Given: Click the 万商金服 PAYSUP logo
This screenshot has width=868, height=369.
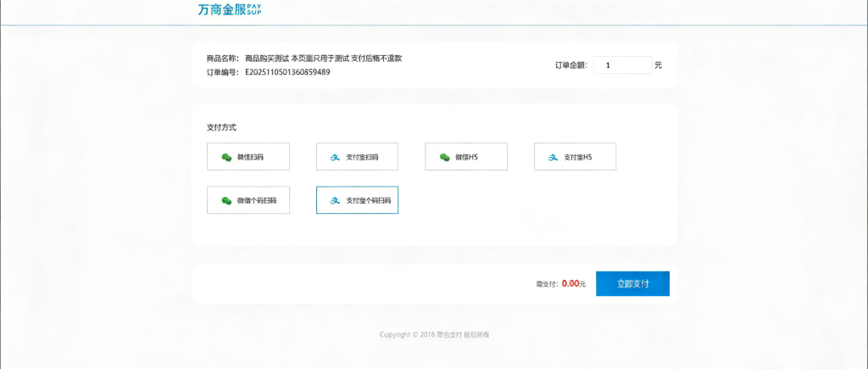Looking at the screenshot, I should (x=230, y=9).
